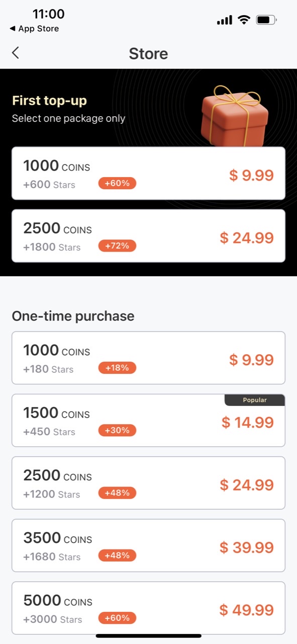Tap the +60% badge in first top-up
The image size is (297, 644).
pyautogui.click(x=117, y=183)
